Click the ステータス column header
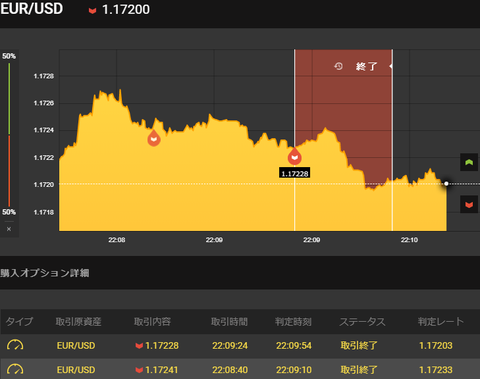Image resolution: width=480 pixels, height=379 pixels. click(362, 322)
